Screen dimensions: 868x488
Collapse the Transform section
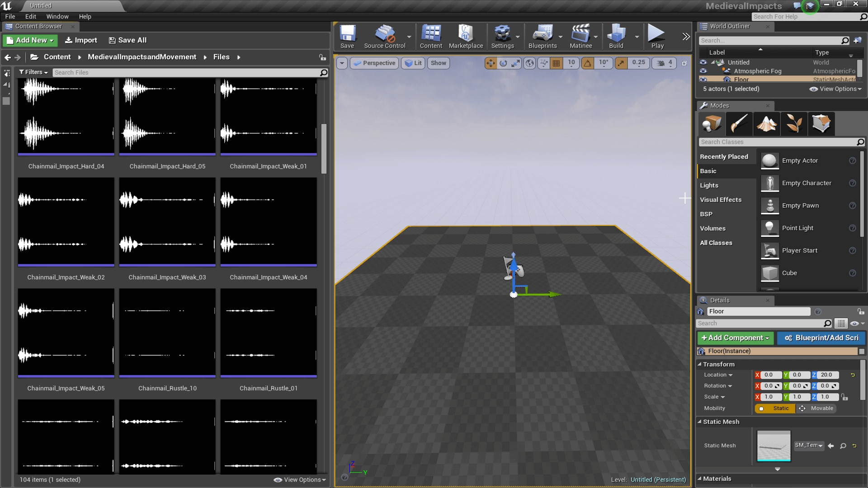pos(699,364)
